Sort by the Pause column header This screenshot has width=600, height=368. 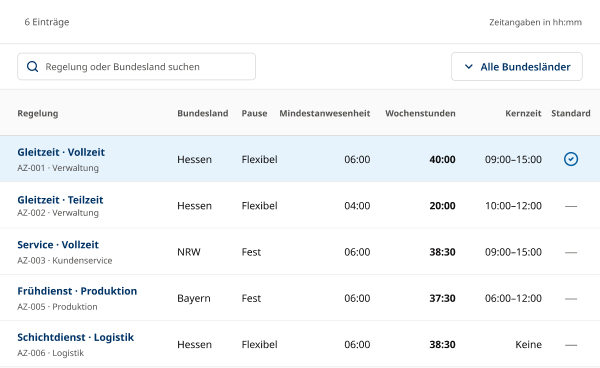coord(254,113)
